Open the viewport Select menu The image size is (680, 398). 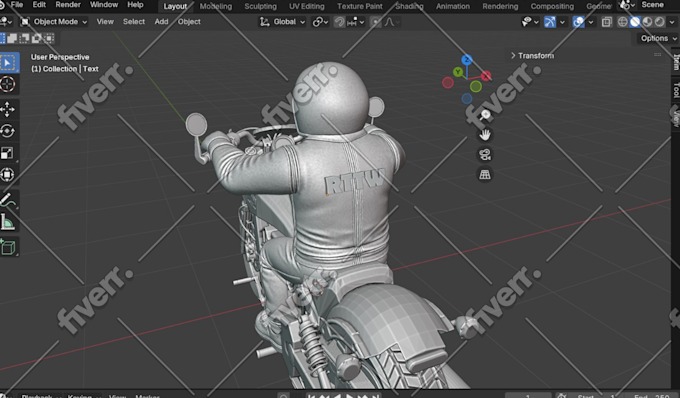click(x=134, y=22)
